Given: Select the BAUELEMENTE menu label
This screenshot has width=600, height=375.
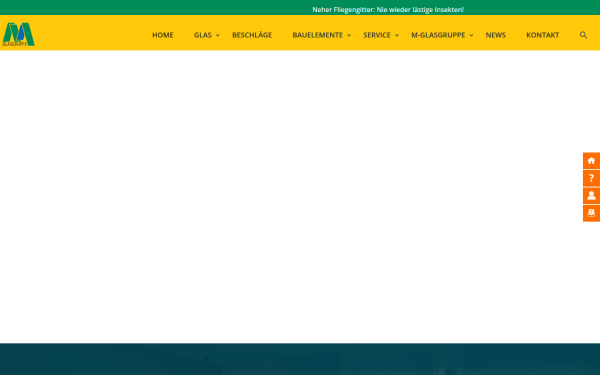Looking at the screenshot, I should coord(318,35).
